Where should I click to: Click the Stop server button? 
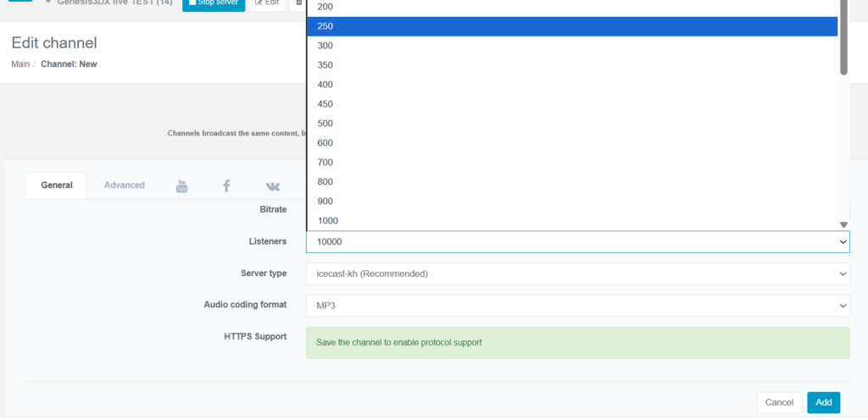tap(214, 3)
